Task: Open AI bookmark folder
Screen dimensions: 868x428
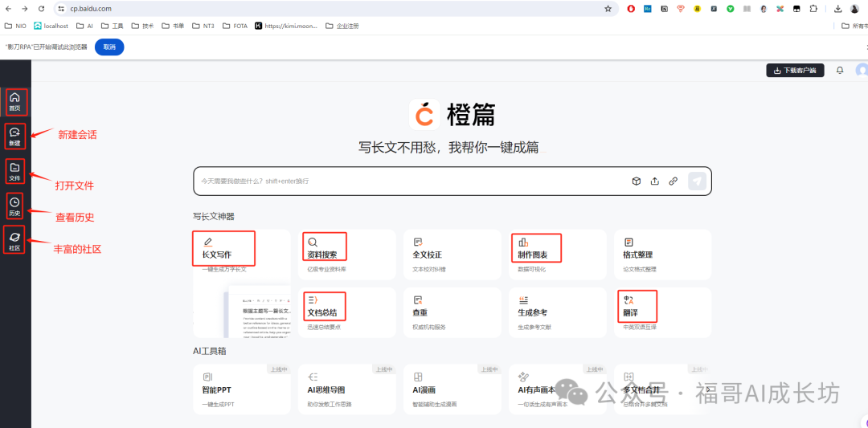Action: [x=84, y=26]
